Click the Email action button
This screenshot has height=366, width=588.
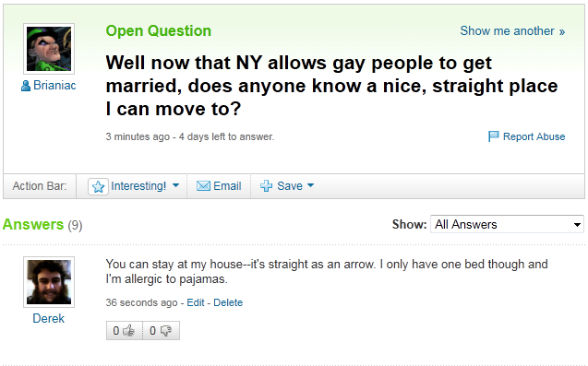(219, 186)
